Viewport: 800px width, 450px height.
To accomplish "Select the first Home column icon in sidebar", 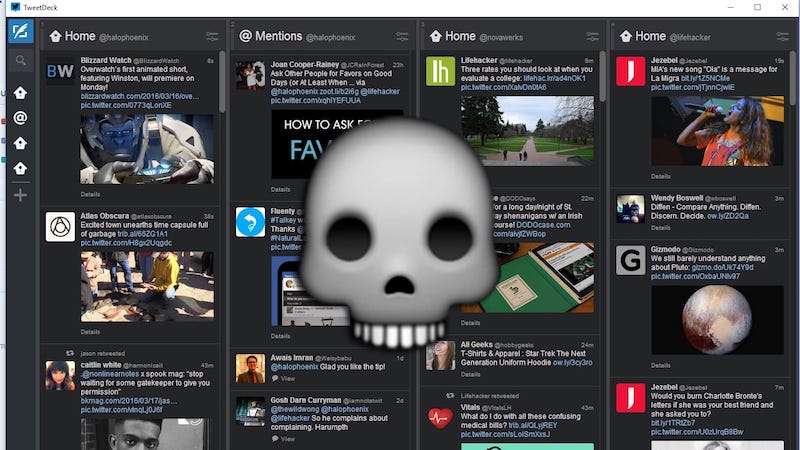I will tap(20, 93).
